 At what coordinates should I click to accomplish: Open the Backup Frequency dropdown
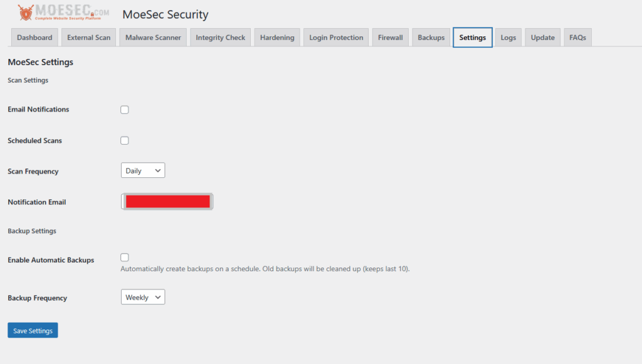pos(142,296)
